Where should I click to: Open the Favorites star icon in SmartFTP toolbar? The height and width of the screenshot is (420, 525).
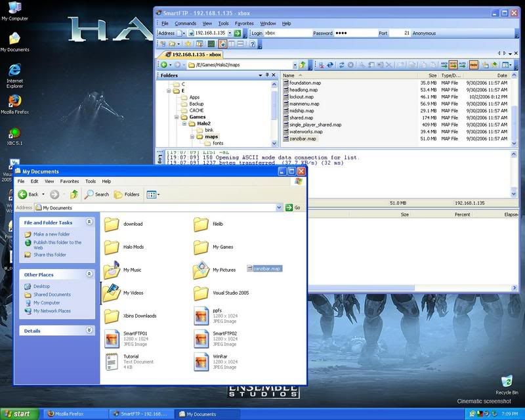tap(188, 44)
